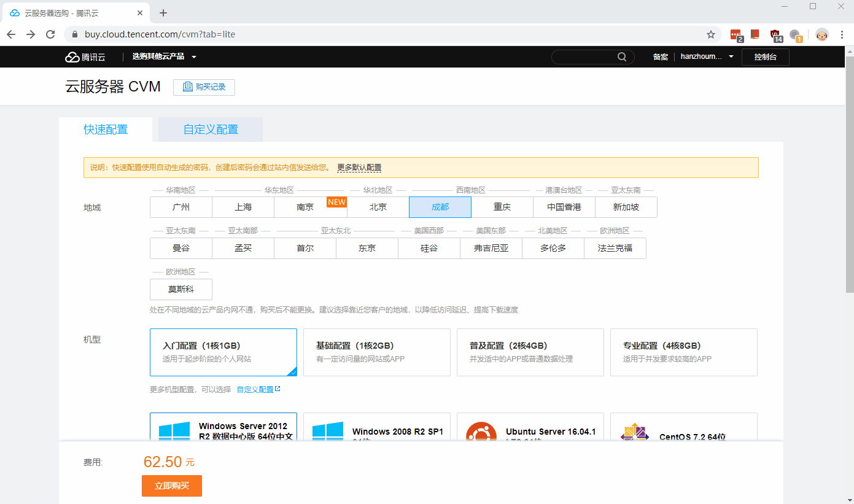Choose 基础配置 (1核2GB) machine type
Viewport: 854px width, 504px height.
click(377, 352)
